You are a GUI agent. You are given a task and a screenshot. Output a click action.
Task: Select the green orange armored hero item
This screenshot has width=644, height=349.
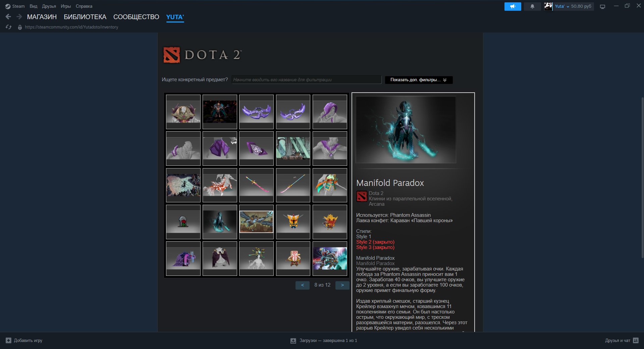coord(330,185)
